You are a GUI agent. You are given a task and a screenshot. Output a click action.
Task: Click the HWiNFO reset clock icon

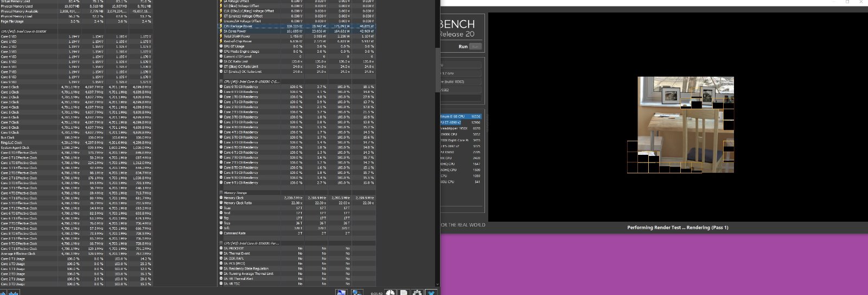pos(390,292)
